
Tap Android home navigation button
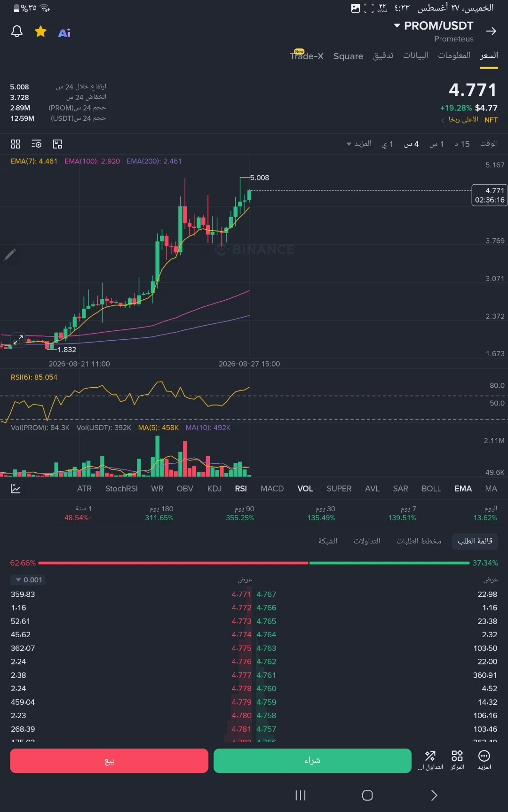367,795
